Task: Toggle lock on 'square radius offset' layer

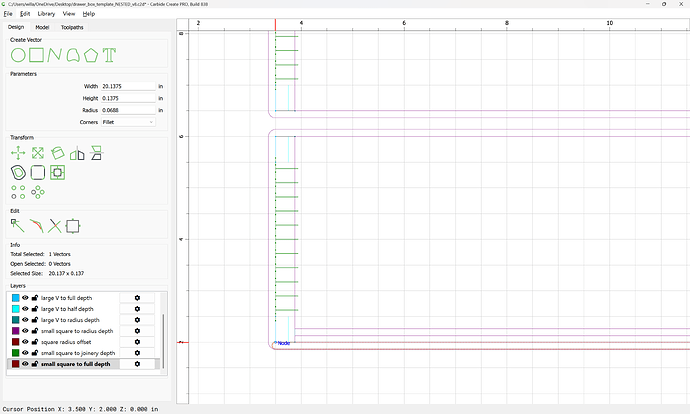Action: 35,342
